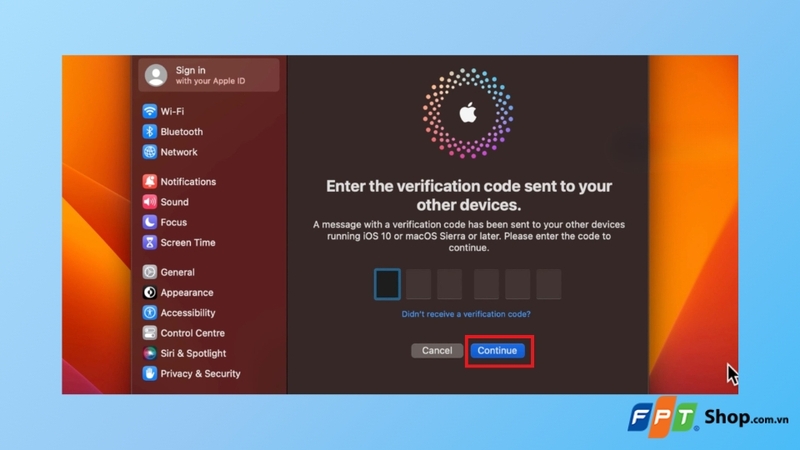Click the Accessibility icon
The height and width of the screenshot is (450, 800).
click(x=149, y=313)
